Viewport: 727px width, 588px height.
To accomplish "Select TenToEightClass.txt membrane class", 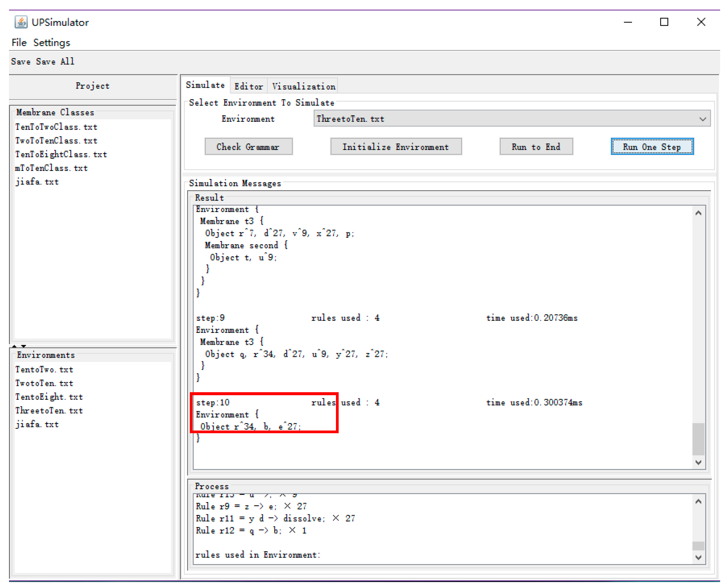I will [x=61, y=154].
